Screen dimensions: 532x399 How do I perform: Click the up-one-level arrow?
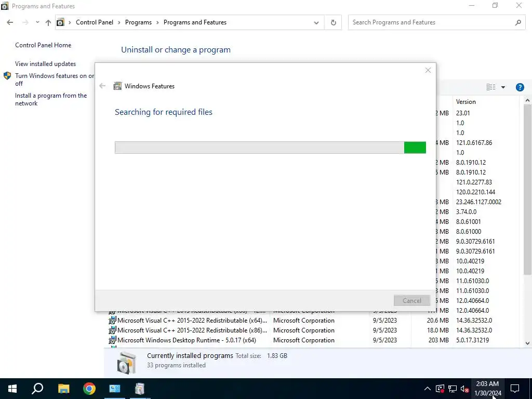point(48,22)
